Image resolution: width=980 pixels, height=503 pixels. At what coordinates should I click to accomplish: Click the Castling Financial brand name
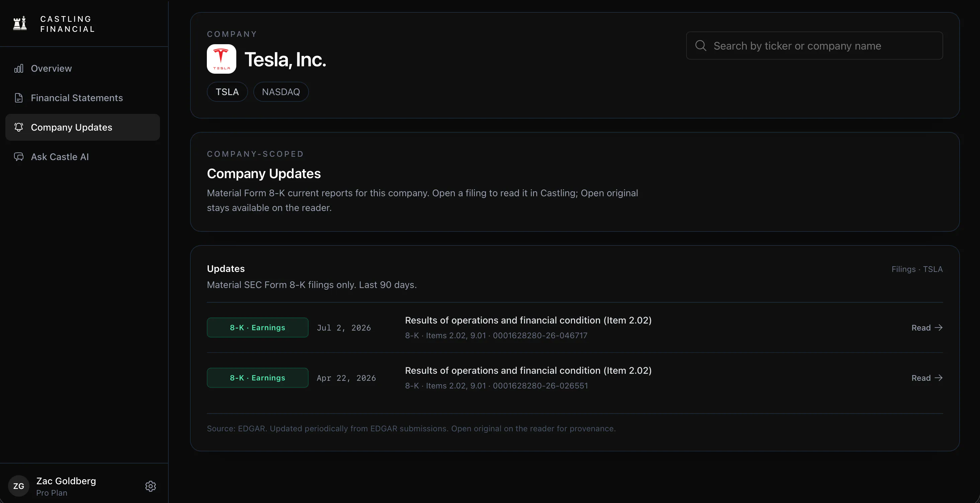[x=67, y=24]
